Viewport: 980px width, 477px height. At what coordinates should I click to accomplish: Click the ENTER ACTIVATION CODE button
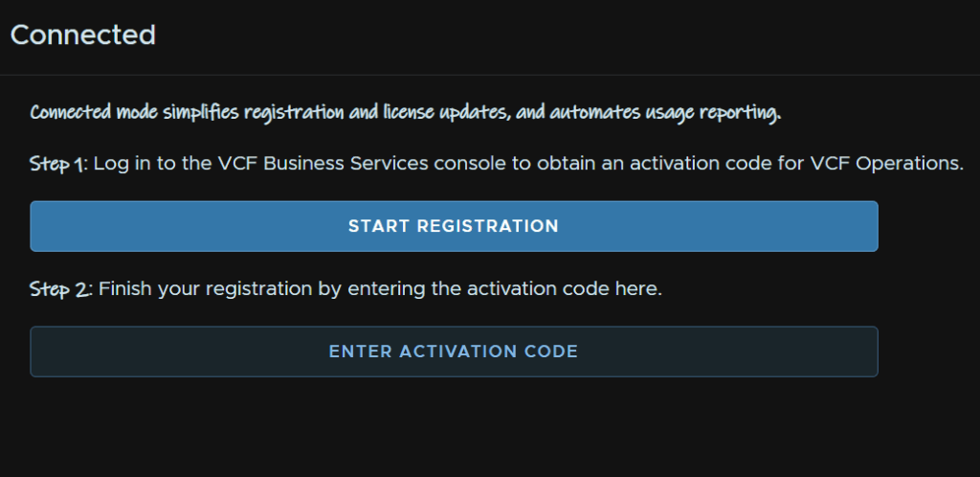click(454, 352)
